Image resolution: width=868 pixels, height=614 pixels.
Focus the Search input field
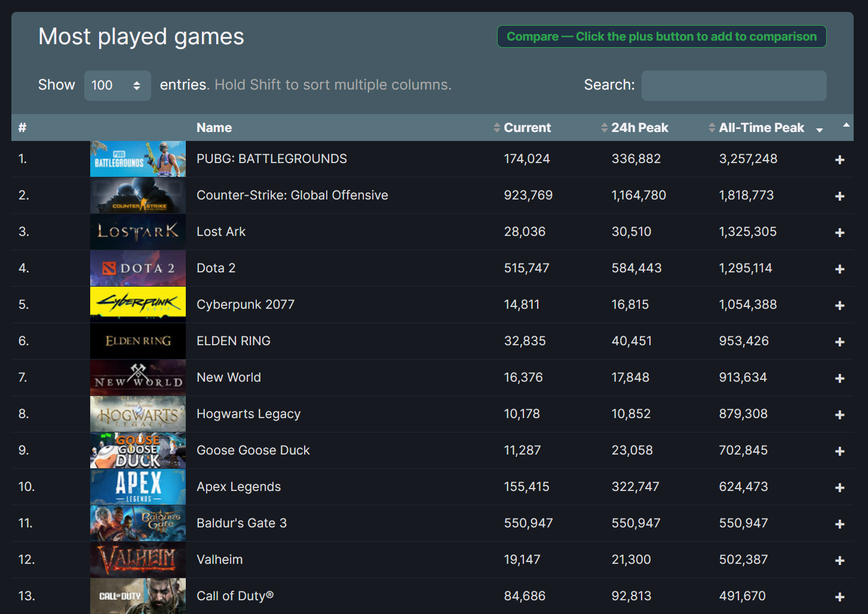click(734, 85)
